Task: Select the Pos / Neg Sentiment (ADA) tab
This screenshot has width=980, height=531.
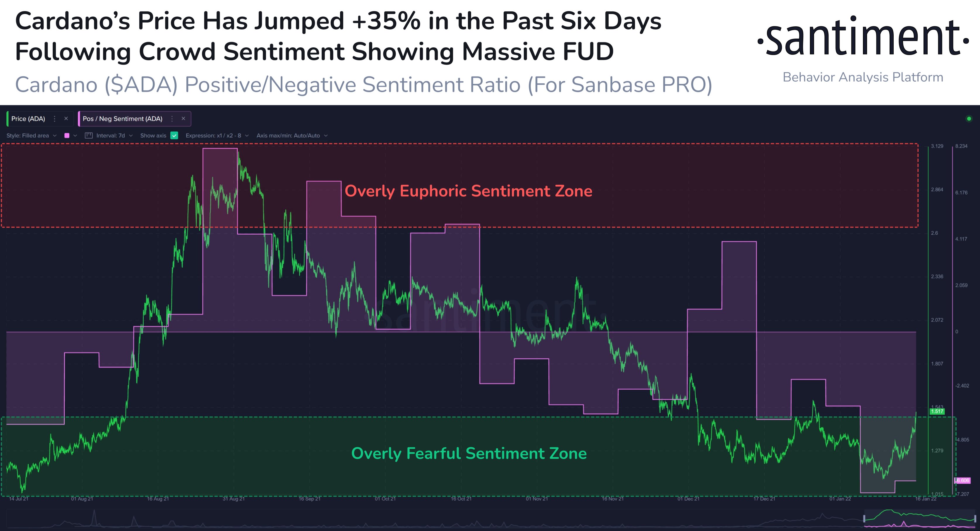Action: coord(123,119)
